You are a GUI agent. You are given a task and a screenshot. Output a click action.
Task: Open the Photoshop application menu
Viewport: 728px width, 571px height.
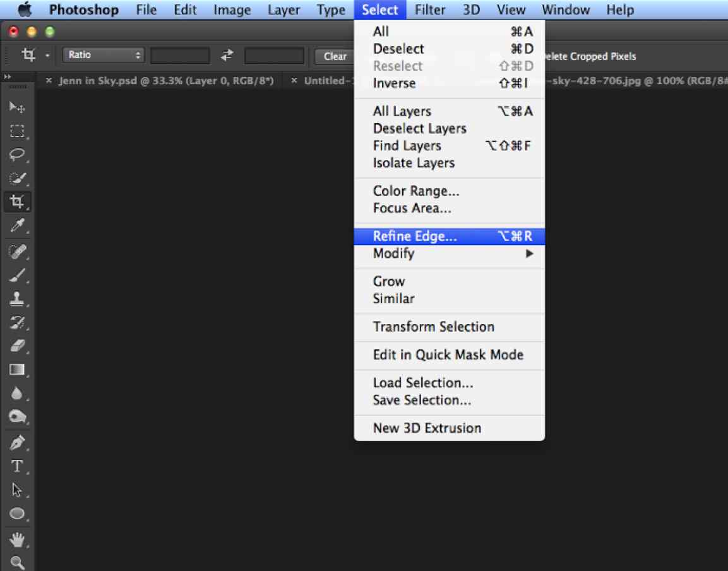coord(83,9)
